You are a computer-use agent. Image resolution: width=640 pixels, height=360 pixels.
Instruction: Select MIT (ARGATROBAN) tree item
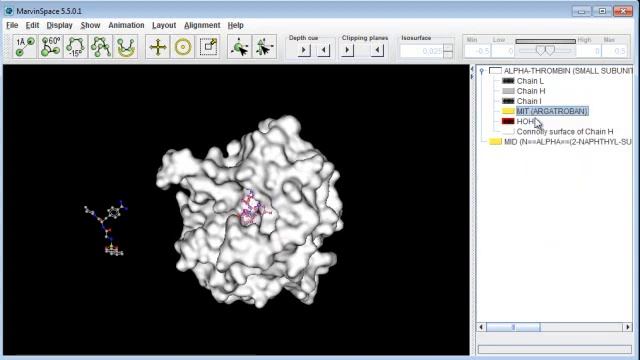point(552,111)
